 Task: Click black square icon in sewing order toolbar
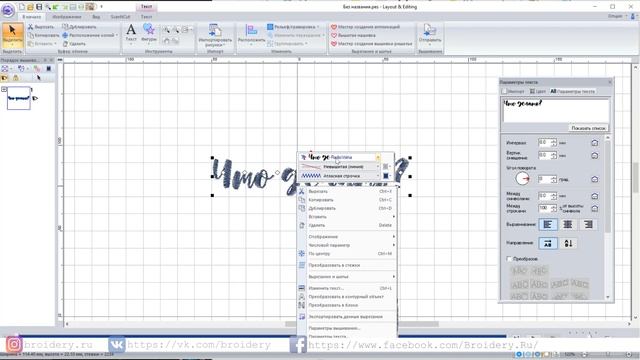pos(48,68)
